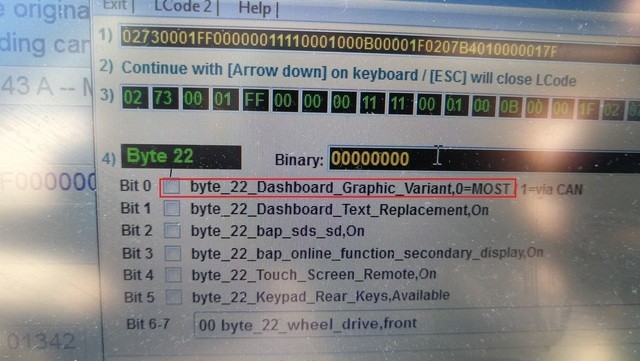
Task: Open the LCode 2 menu
Action: [183, 6]
